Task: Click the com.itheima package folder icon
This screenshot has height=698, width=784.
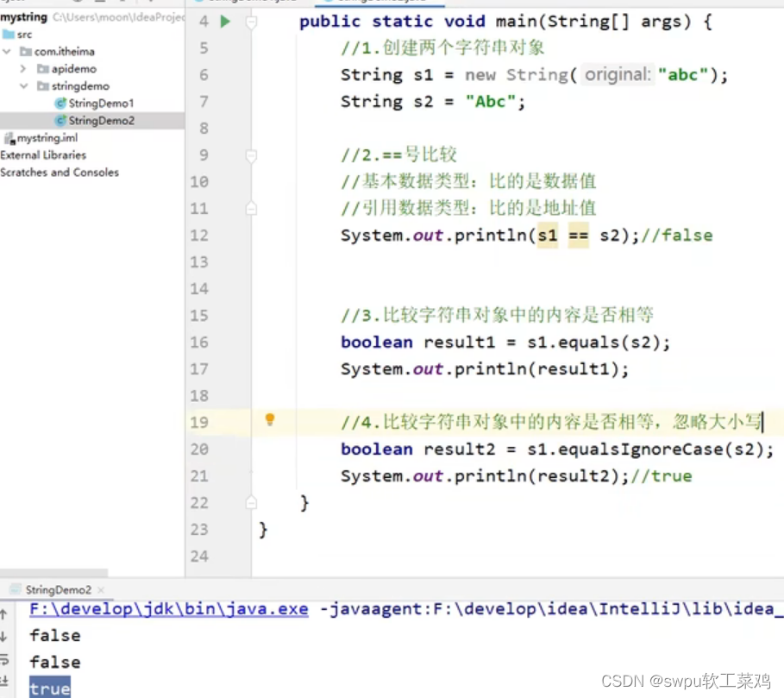Action: pos(26,52)
